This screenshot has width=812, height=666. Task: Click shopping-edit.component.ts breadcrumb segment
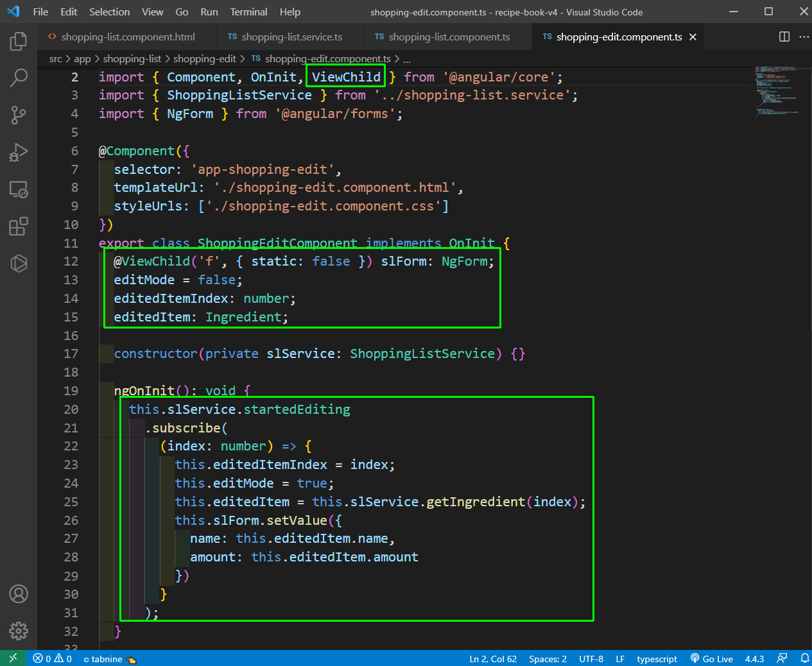point(321,58)
